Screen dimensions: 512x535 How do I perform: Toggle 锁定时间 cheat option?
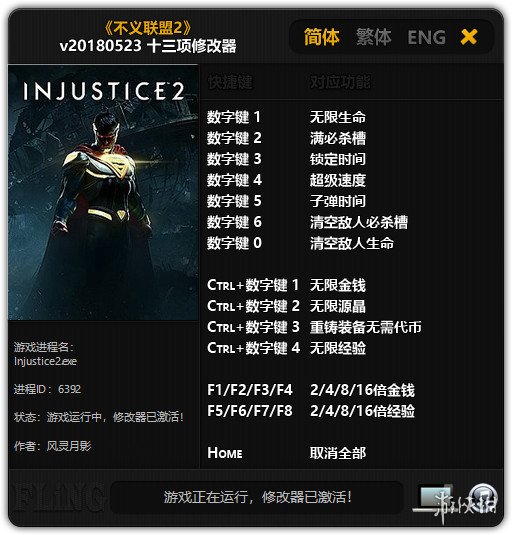[338, 159]
